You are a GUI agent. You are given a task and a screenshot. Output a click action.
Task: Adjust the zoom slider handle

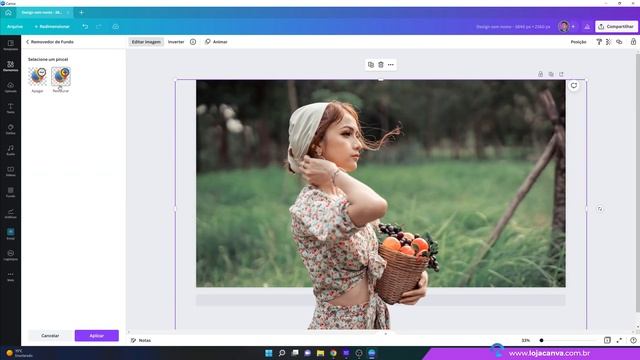[541, 340]
